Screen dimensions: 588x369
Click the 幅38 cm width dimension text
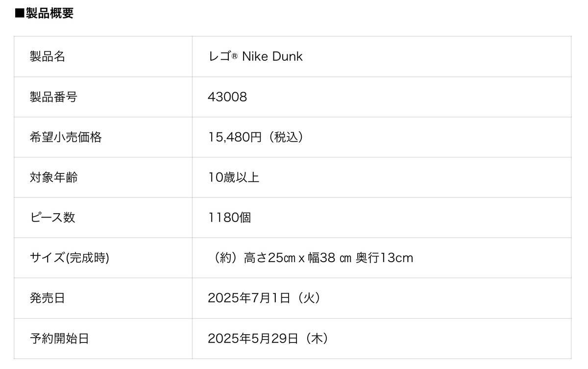coord(329,258)
